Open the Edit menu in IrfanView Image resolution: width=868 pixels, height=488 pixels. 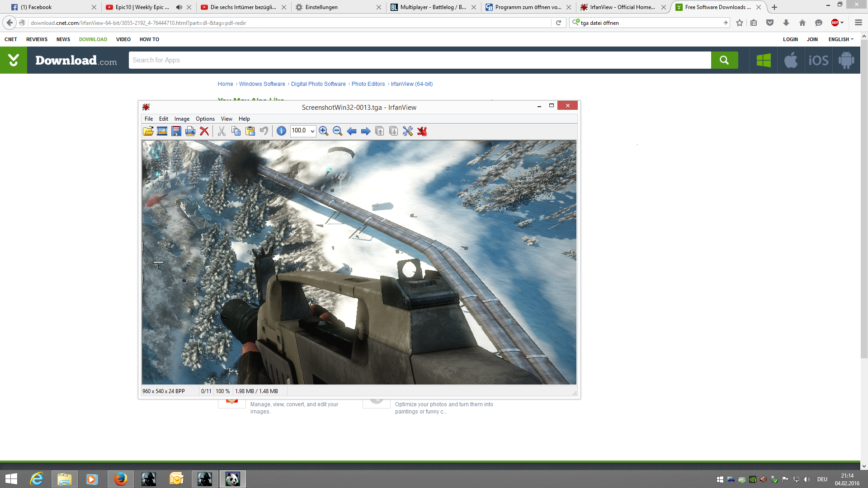click(164, 119)
